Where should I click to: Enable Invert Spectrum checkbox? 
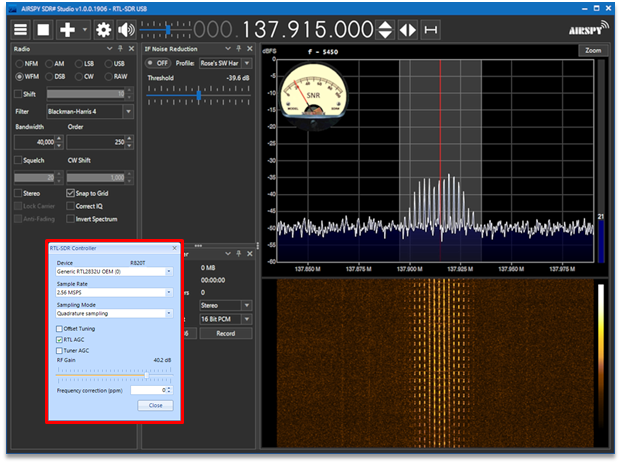70,219
